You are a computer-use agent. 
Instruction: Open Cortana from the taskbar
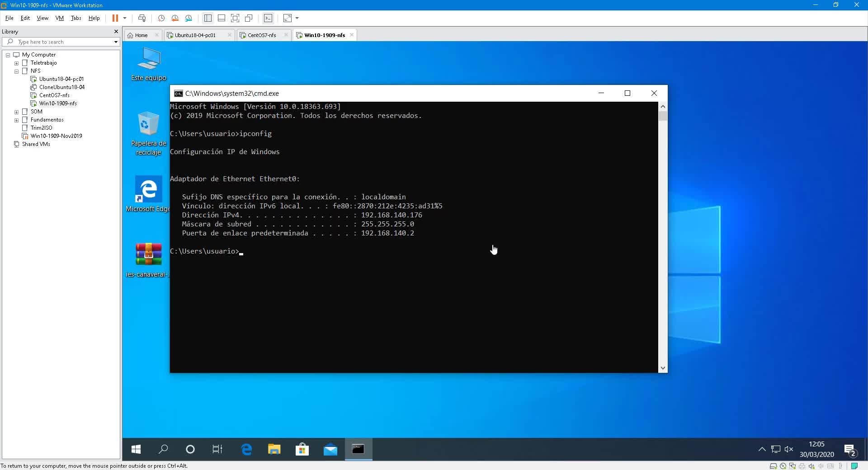(190, 449)
